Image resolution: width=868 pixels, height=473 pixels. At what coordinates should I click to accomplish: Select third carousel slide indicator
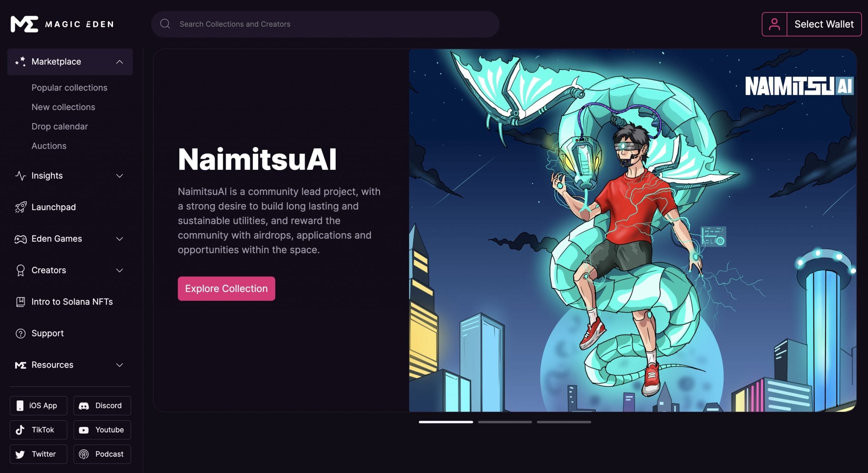tap(564, 420)
